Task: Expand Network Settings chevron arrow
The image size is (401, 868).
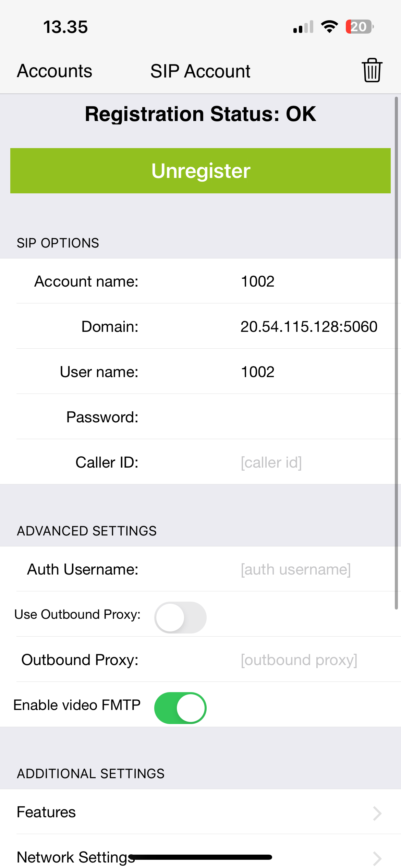Action: point(377,858)
